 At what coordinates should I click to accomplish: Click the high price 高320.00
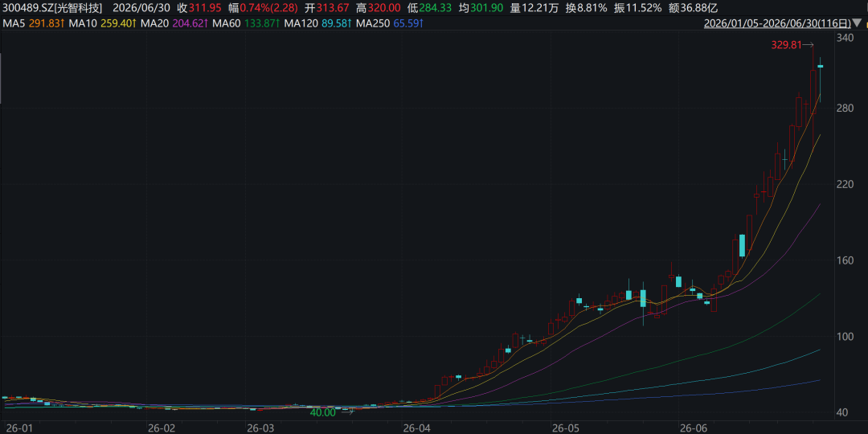378,8
